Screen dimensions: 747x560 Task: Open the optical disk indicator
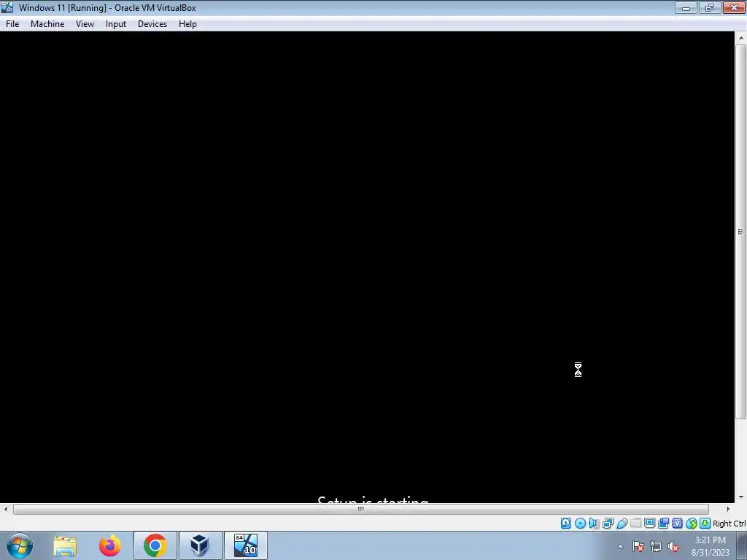(580, 524)
